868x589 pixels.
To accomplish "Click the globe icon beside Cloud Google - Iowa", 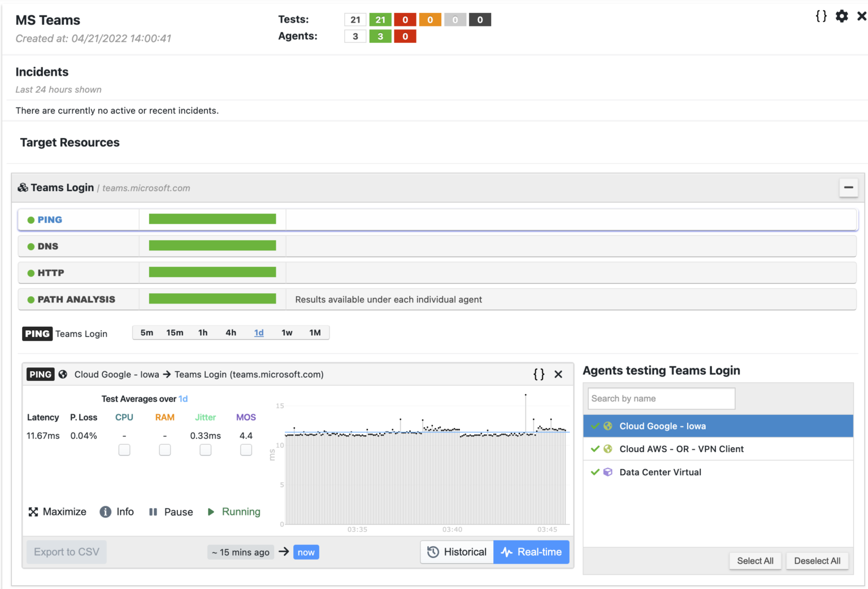I will point(607,426).
